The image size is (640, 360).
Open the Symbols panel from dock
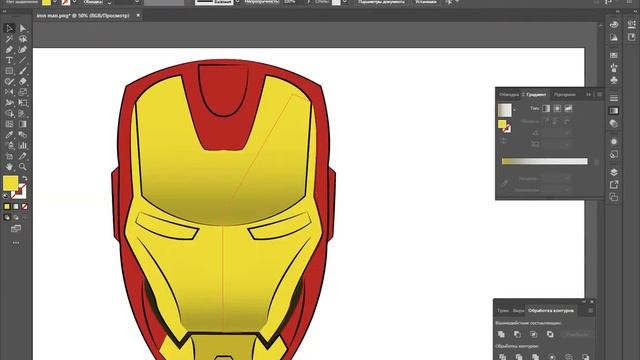pyautogui.click(x=614, y=80)
